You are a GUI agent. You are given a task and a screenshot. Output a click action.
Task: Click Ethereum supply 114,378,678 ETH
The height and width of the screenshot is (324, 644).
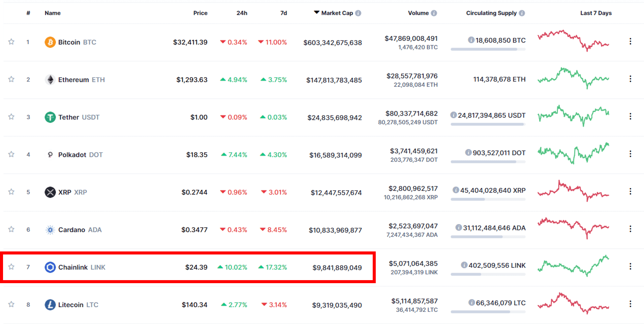pyautogui.click(x=499, y=79)
